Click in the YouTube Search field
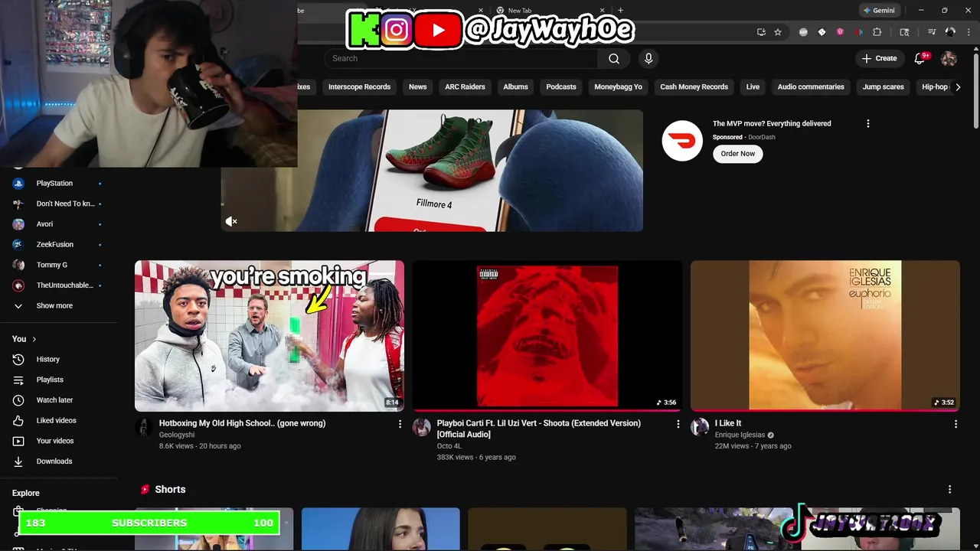This screenshot has width=980, height=551. click(x=461, y=58)
